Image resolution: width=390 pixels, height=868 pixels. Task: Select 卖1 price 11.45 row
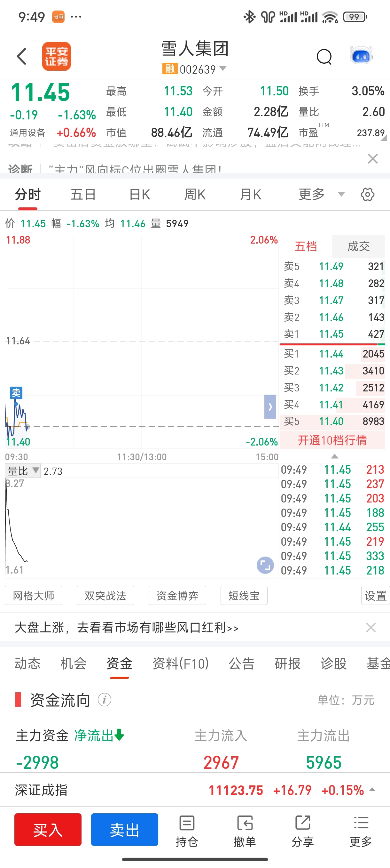332,334
